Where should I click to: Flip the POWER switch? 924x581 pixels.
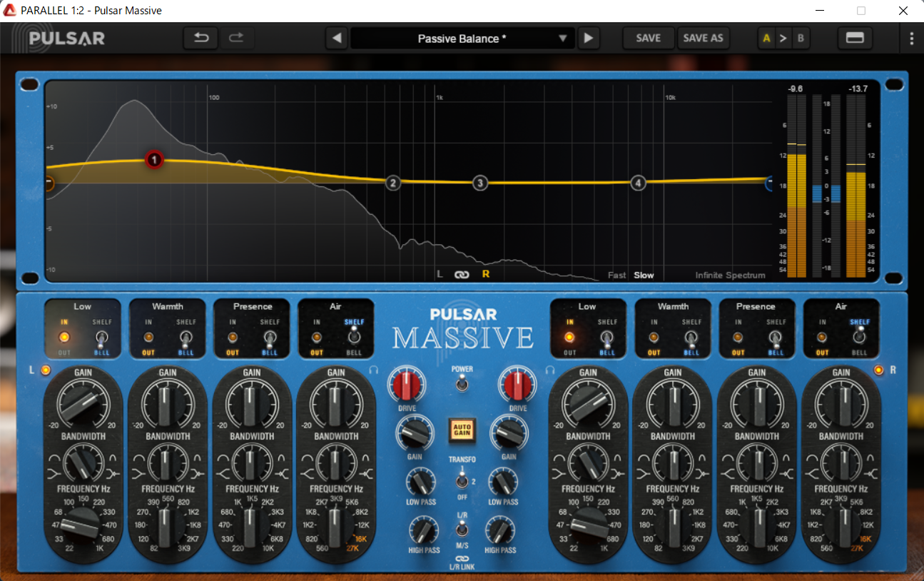click(462, 385)
